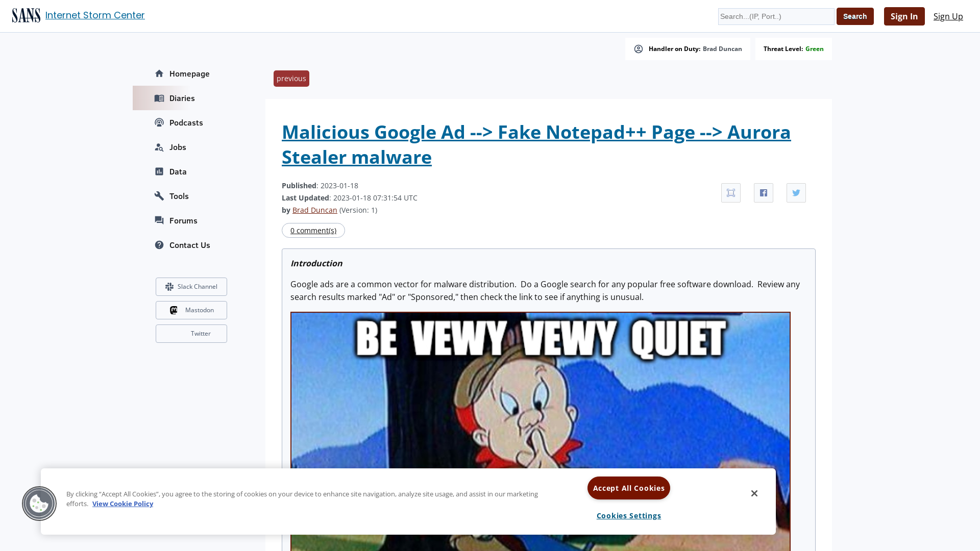Open handler Brad Duncan's name

coord(722,49)
